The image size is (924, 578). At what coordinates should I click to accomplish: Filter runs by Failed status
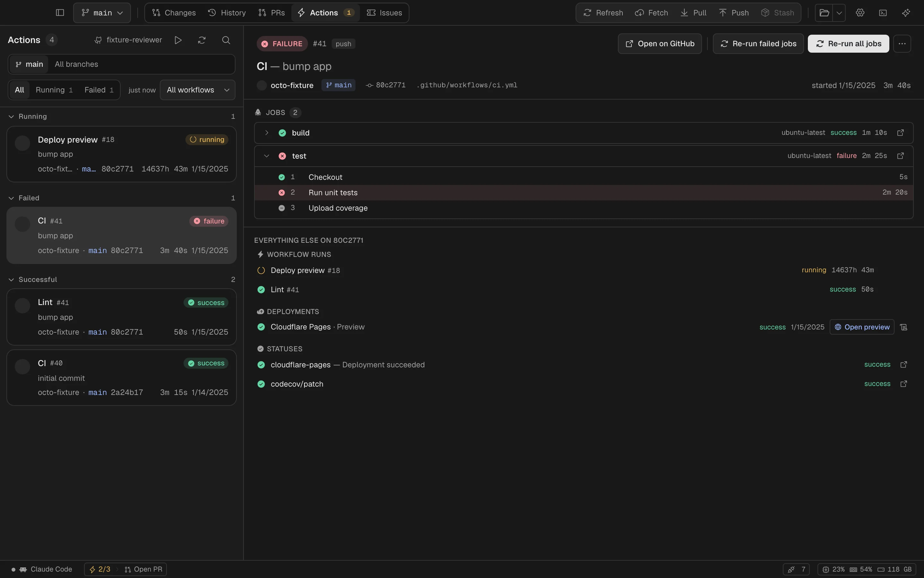pyautogui.click(x=99, y=90)
